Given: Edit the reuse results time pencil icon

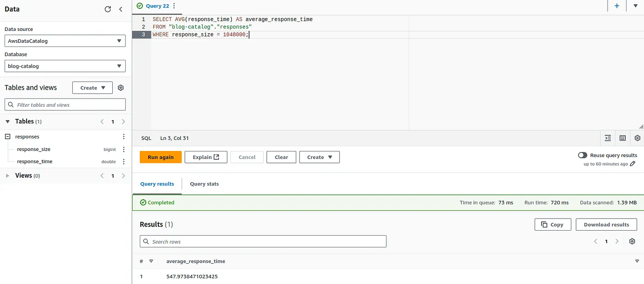Looking at the screenshot, I should [x=632, y=164].
